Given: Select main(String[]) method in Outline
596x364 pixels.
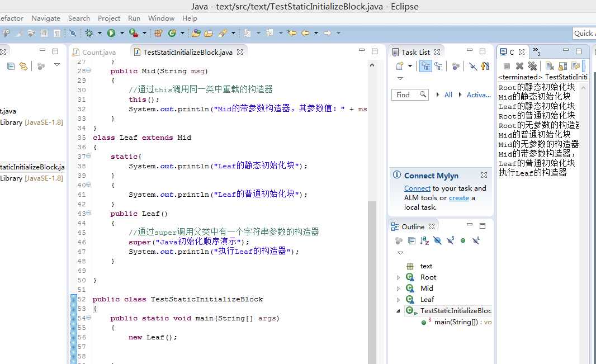Looking at the screenshot, I should coord(456,322).
